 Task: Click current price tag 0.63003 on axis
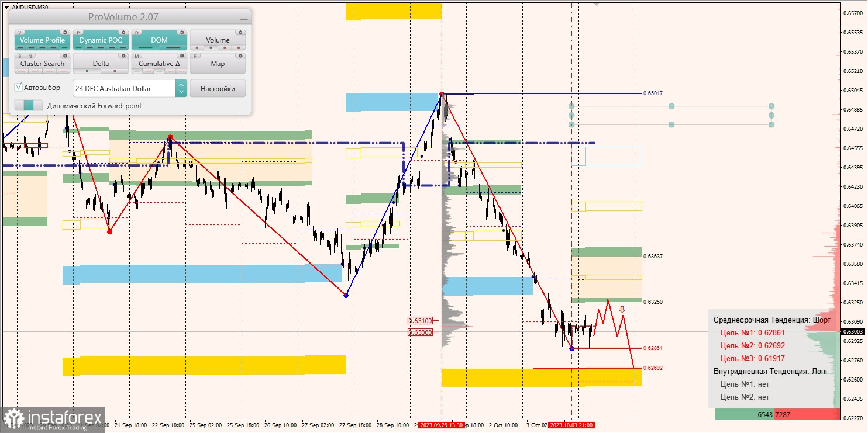click(853, 332)
